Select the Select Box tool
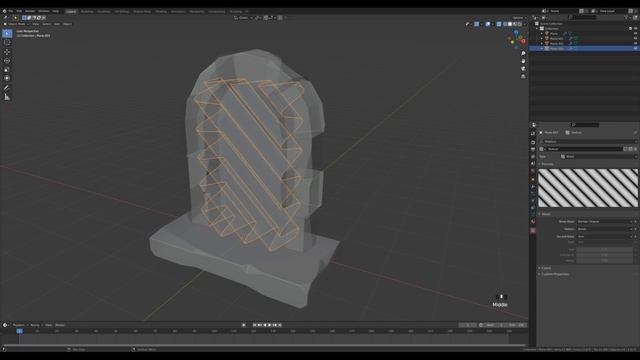 click(7, 33)
